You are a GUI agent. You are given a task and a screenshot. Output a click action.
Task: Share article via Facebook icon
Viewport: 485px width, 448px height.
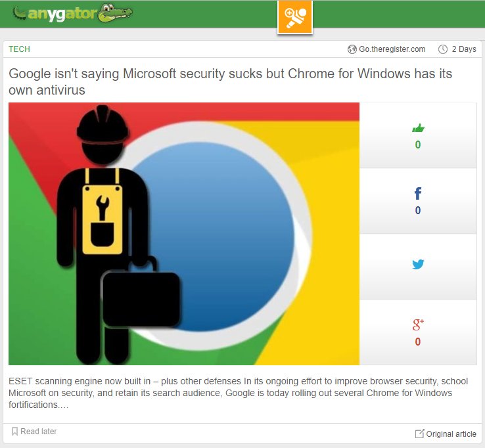tap(418, 194)
